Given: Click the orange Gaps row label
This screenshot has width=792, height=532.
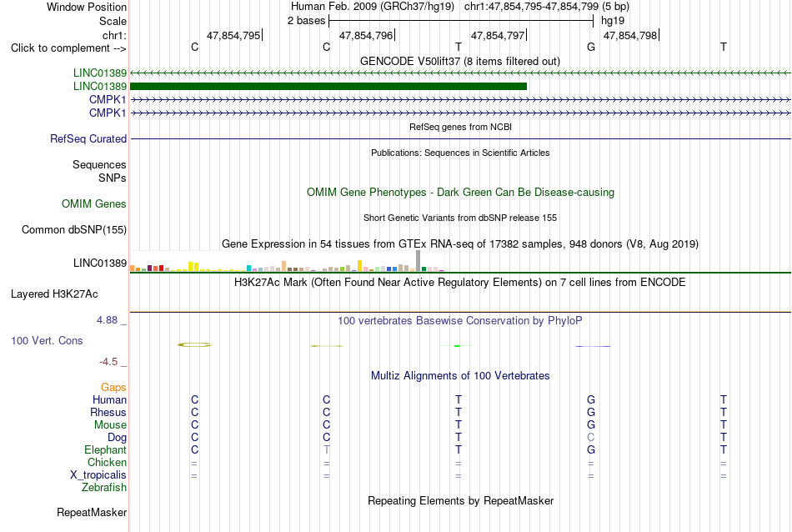Looking at the screenshot, I should (x=113, y=387).
